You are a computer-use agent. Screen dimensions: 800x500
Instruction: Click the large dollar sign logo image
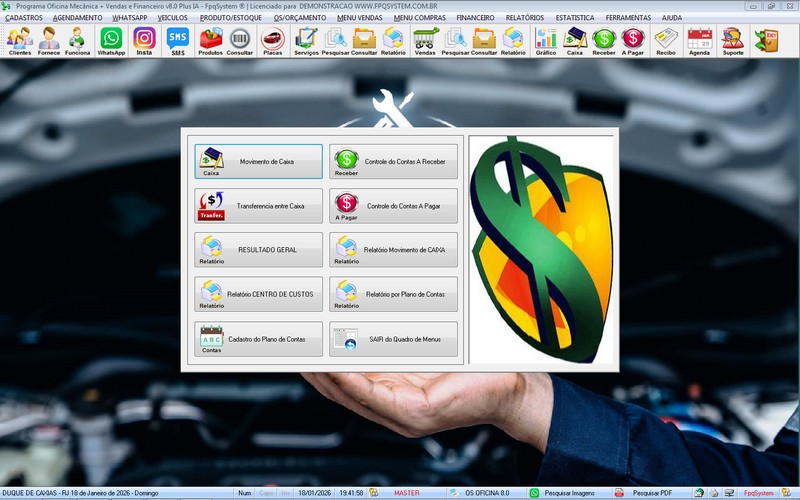(x=541, y=249)
